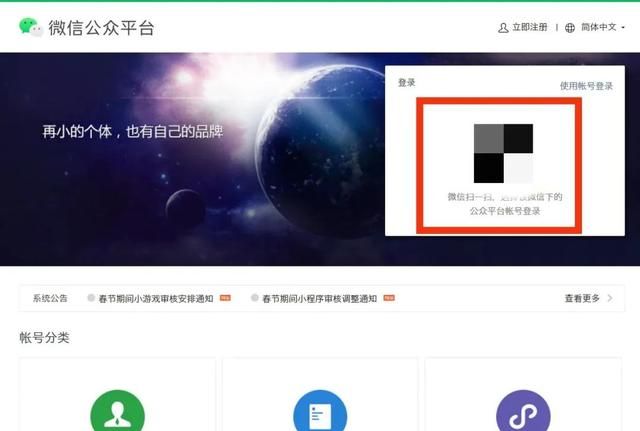The width and height of the screenshot is (640, 431).
Task: Click the banner slogan 再小的个体，也有自己的品牌
Action: tap(133, 132)
